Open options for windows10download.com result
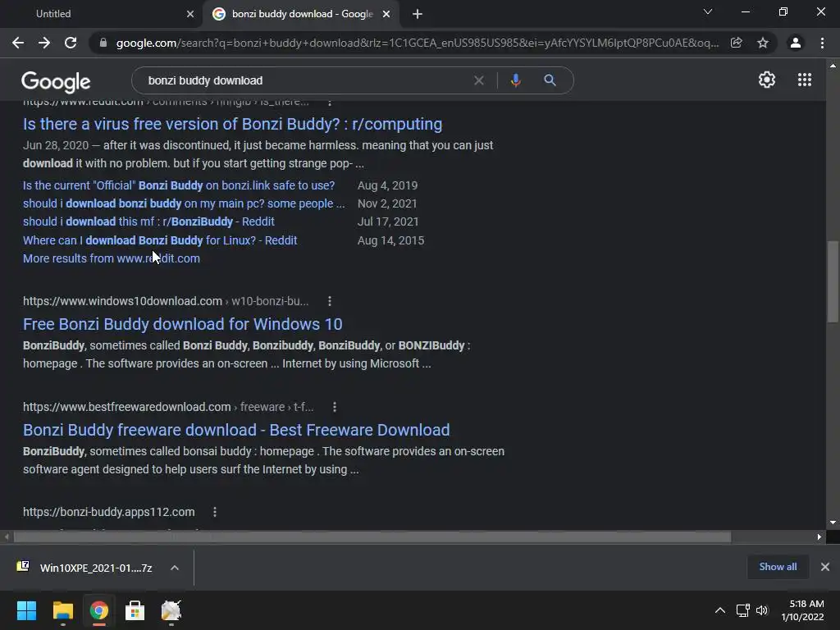 click(330, 301)
